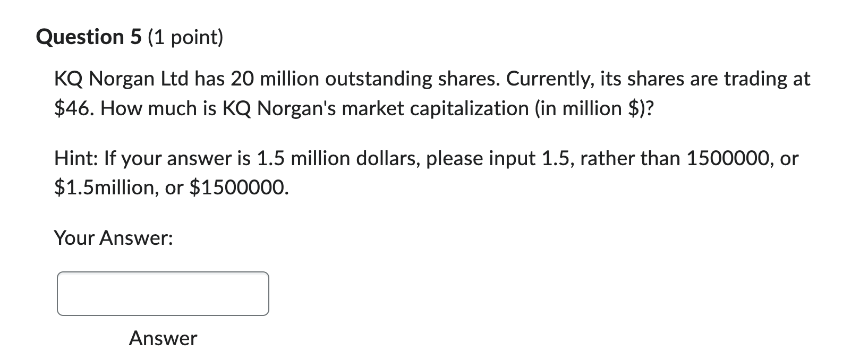The image size is (868, 359).
Task: Click the Answer label below the text box
Action: click(163, 338)
